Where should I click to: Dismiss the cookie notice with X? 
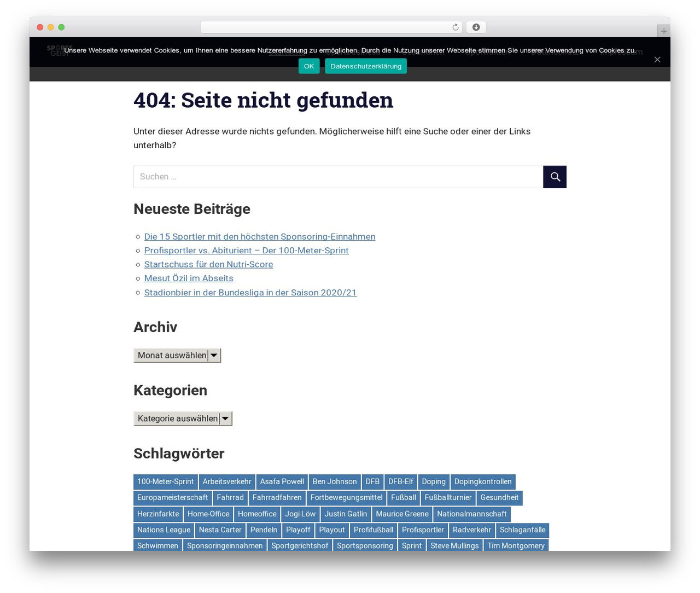pos(657,60)
